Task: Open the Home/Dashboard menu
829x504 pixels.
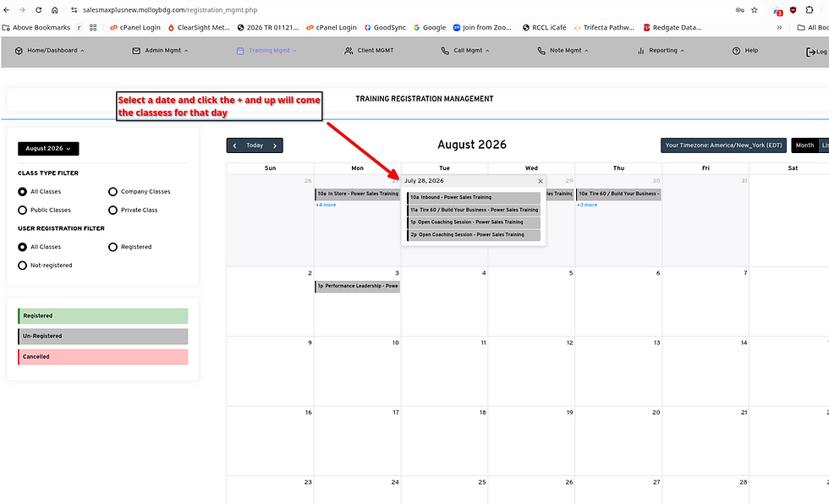Action: 50,51
